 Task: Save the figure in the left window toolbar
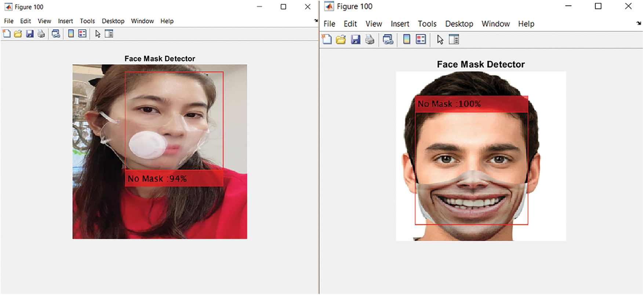[x=30, y=34]
